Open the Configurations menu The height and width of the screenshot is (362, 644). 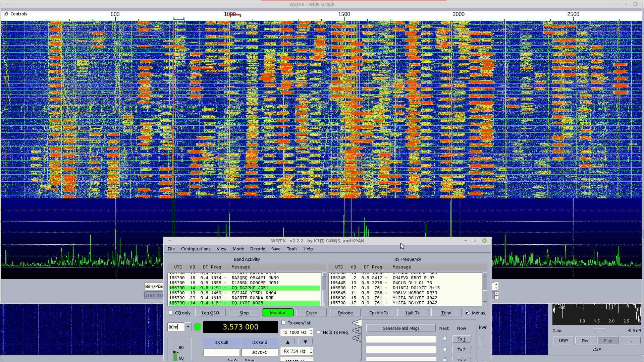tap(196, 249)
